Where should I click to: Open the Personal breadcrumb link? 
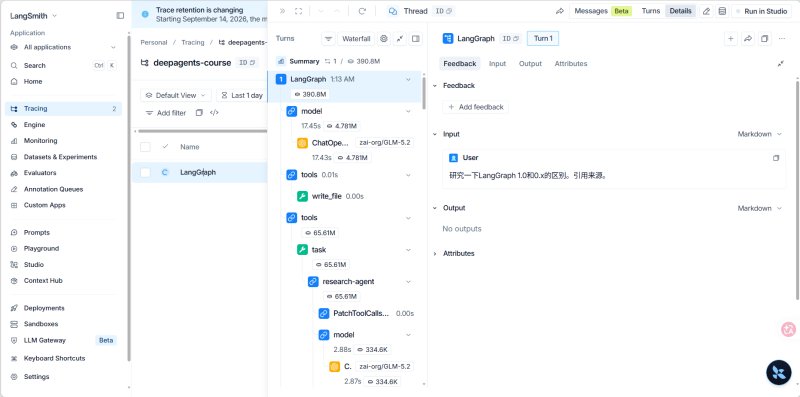[154, 42]
